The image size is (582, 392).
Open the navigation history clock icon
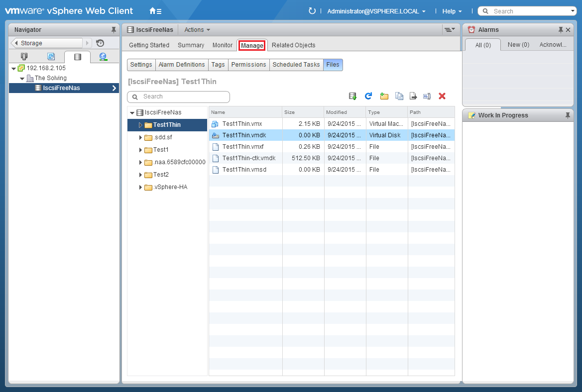click(x=100, y=43)
